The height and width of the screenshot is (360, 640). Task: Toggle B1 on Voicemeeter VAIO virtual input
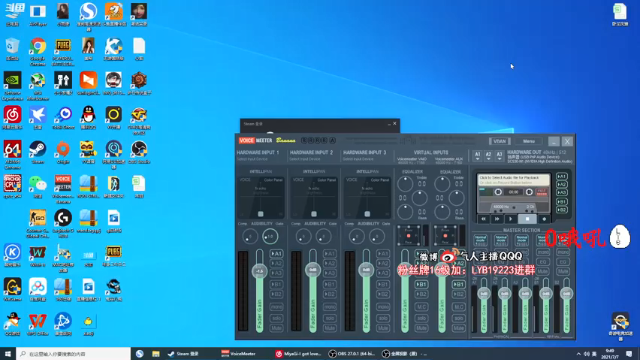(x=421, y=284)
